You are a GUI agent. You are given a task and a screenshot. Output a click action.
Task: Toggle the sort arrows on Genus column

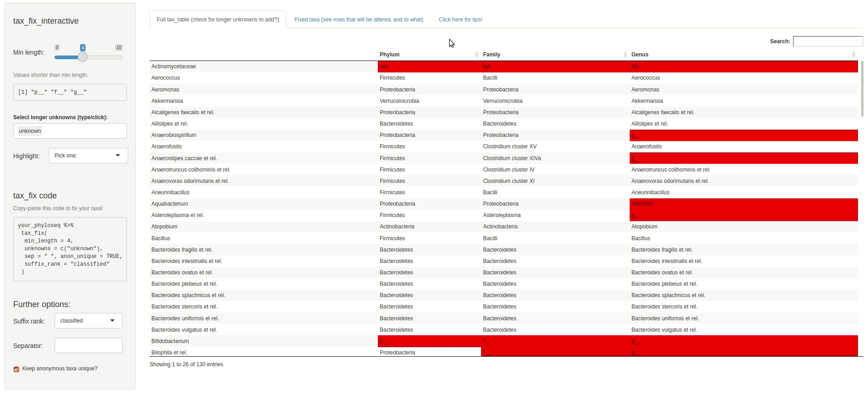853,55
